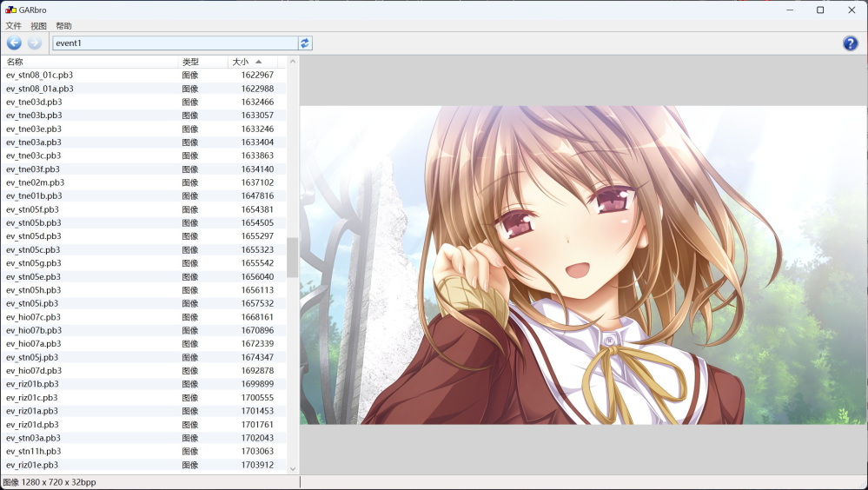Select file ev_hio07d.pb3
Viewport: 868px width, 490px height.
143,371
